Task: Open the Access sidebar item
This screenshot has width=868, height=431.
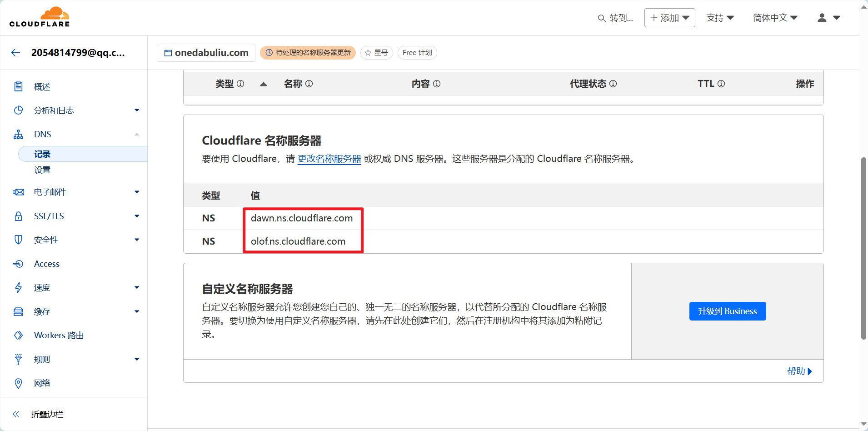Action: pyautogui.click(x=47, y=264)
